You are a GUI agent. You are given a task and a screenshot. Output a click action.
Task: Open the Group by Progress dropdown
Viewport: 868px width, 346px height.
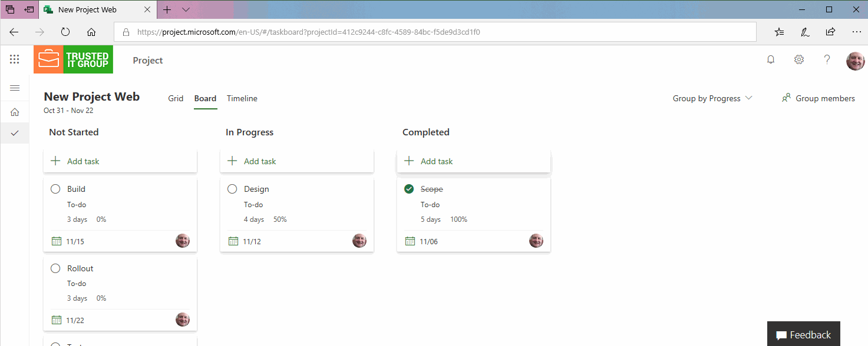click(712, 98)
